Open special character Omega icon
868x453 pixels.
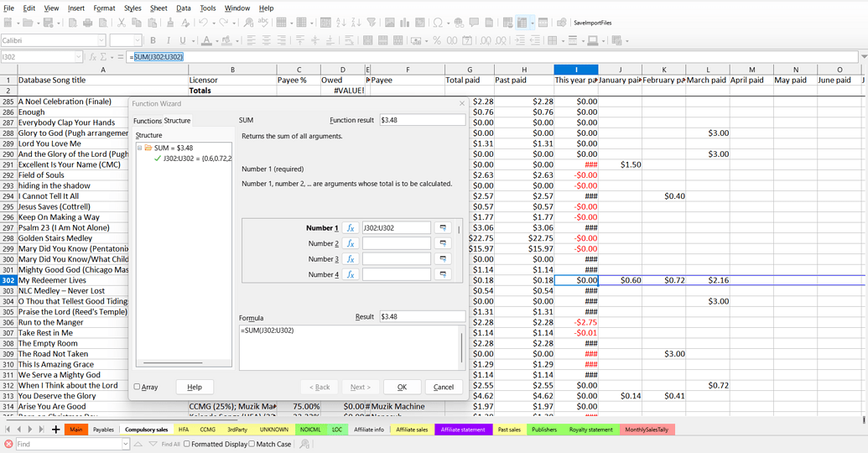[x=438, y=23]
